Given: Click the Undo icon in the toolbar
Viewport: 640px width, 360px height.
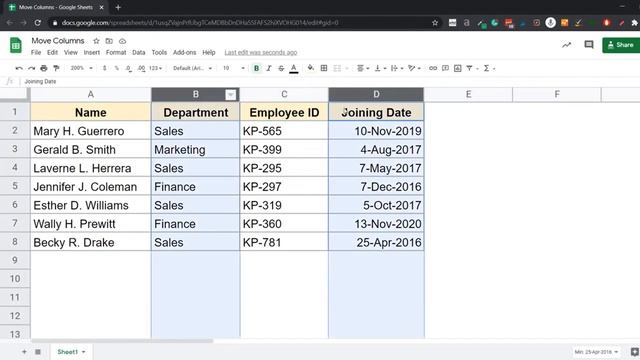Looking at the screenshot, I should pos(19,68).
